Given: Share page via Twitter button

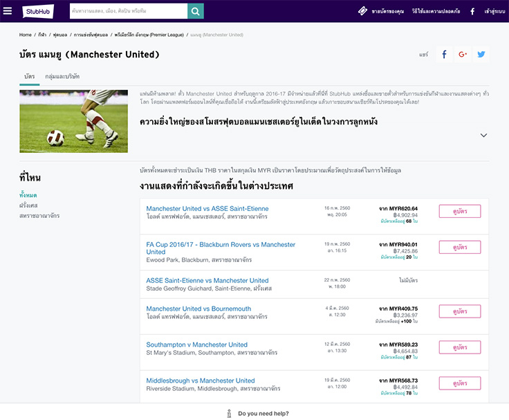Looking at the screenshot, I should click(x=481, y=54).
